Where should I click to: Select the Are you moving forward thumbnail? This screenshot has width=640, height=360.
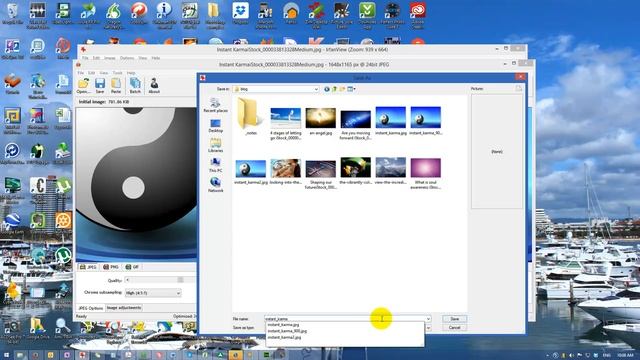(356, 123)
